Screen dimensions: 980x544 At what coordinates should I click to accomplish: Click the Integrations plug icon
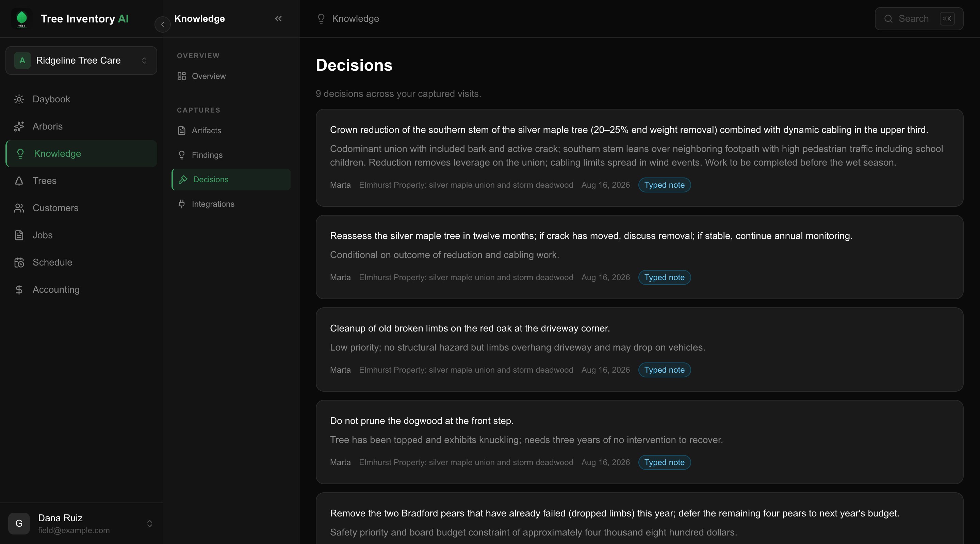click(181, 204)
